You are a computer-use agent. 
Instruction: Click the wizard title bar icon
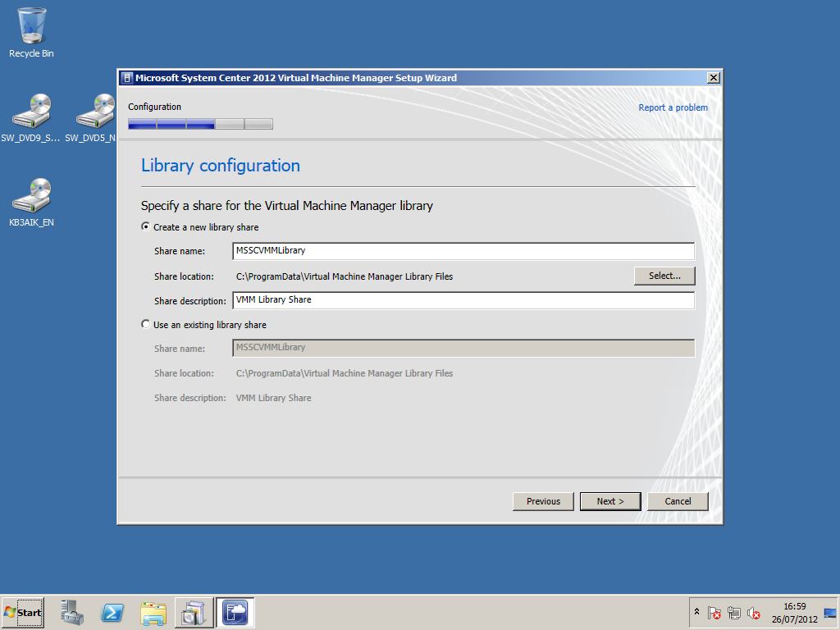pyautogui.click(x=127, y=78)
